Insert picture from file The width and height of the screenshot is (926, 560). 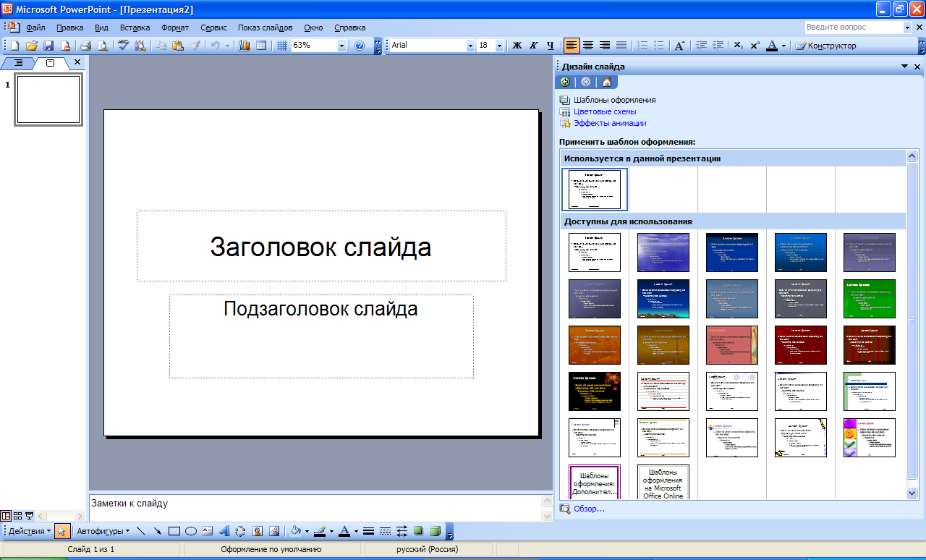(274, 531)
